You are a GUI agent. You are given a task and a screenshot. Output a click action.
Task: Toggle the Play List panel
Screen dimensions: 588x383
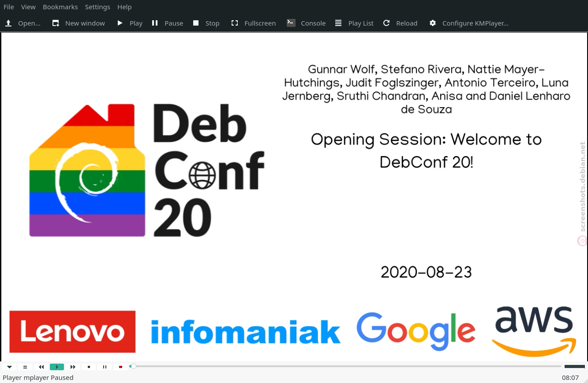(354, 23)
